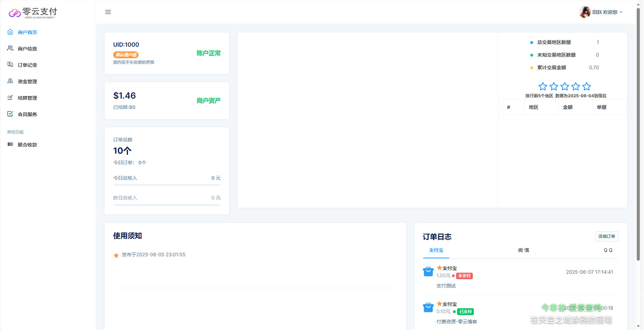Click the first rating star
Screen dimensions: 644x330
(542, 87)
